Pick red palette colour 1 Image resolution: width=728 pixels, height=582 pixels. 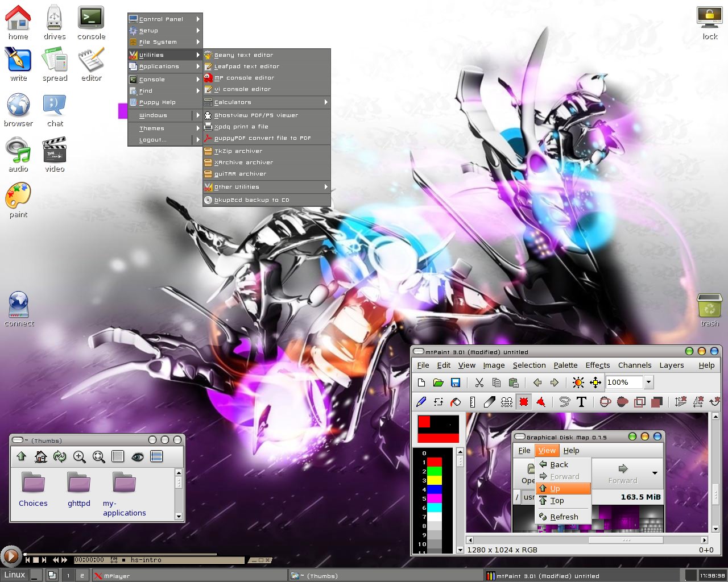point(435,462)
